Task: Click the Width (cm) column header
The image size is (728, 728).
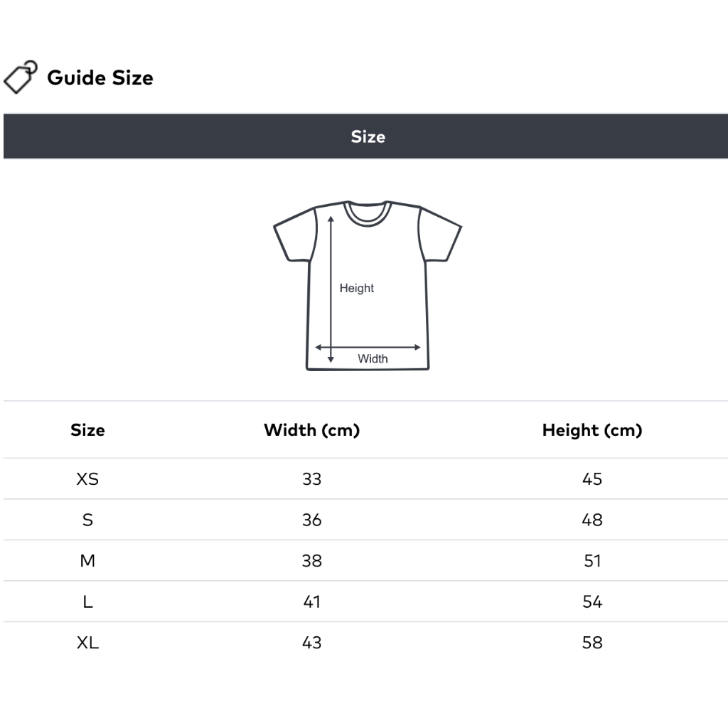Action: coord(311,430)
